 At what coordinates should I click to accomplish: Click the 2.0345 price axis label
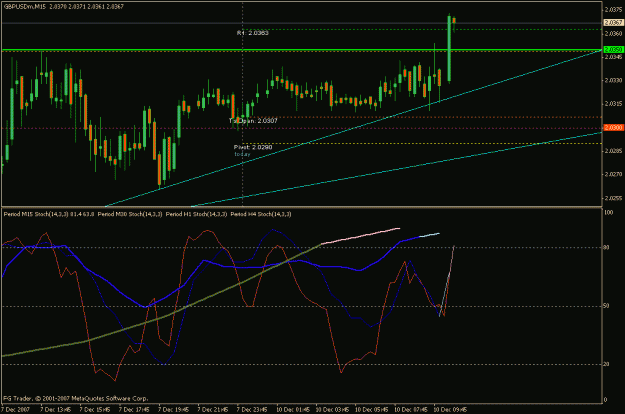[613, 57]
